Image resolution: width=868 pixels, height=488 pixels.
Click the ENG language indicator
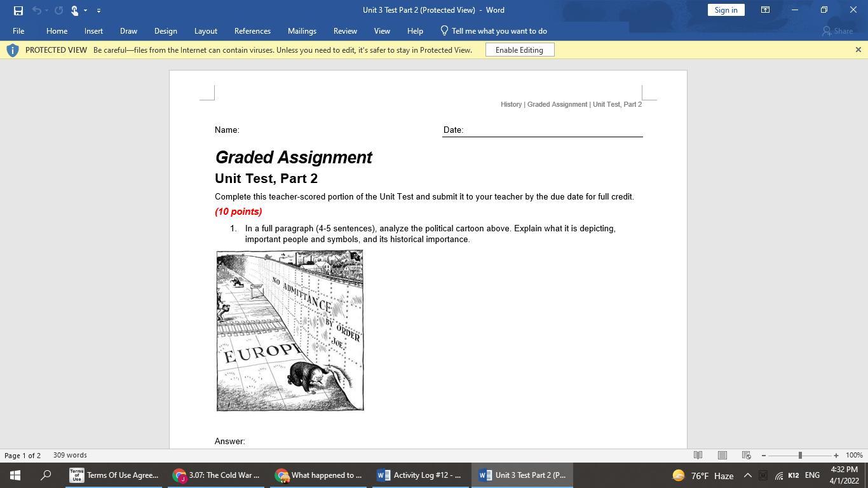coord(812,475)
